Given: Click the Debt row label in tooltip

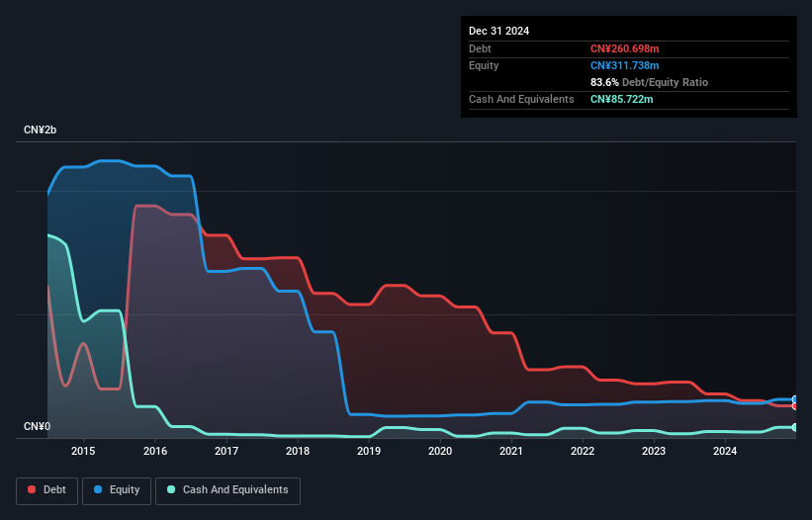Looking at the screenshot, I should pos(480,48).
